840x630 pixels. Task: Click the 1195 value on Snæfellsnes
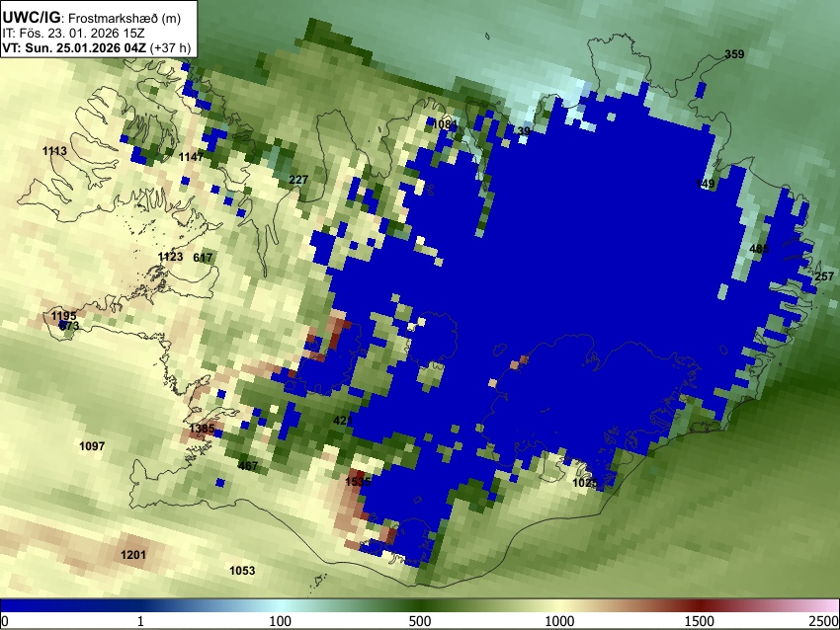(64, 316)
